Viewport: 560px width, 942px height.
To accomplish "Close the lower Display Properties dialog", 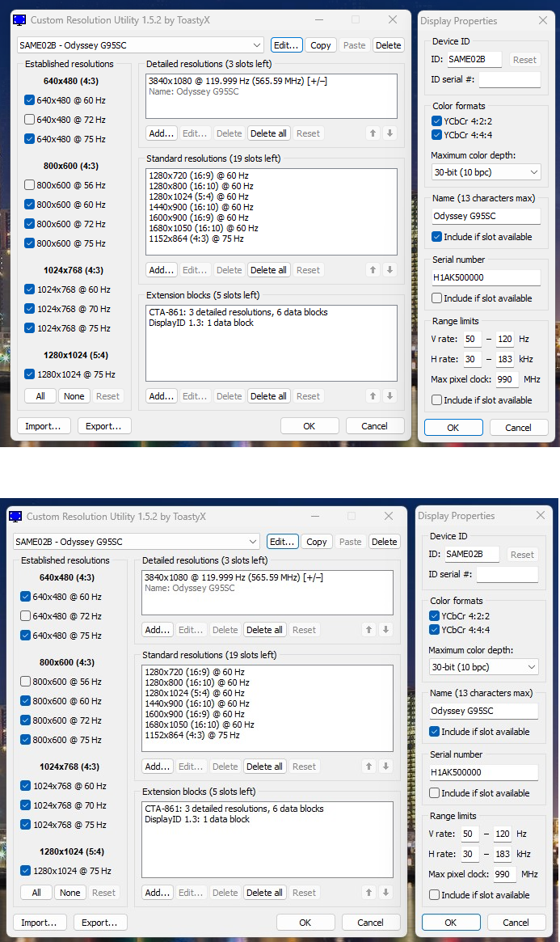I will click(540, 516).
